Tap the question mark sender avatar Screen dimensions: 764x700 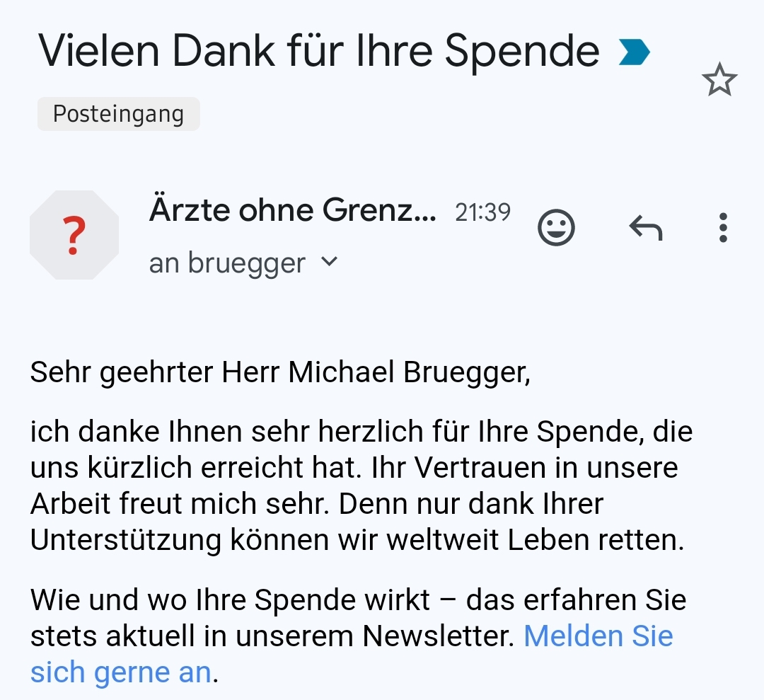tap(74, 235)
